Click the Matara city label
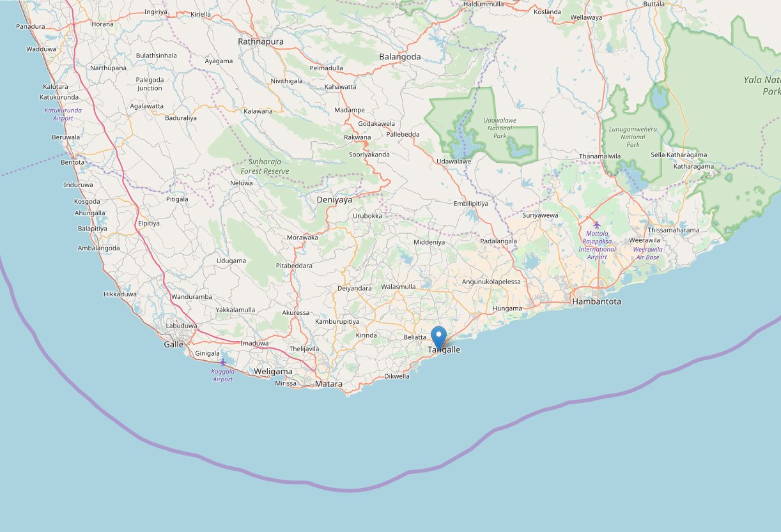 pyautogui.click(x=328, y=384)
